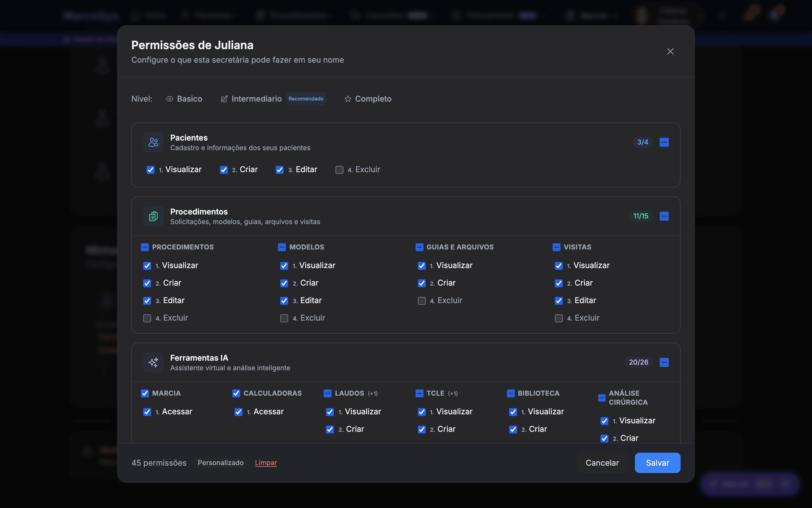Click the Cancelar button
812x508 pixels.
tap(602, 463)
